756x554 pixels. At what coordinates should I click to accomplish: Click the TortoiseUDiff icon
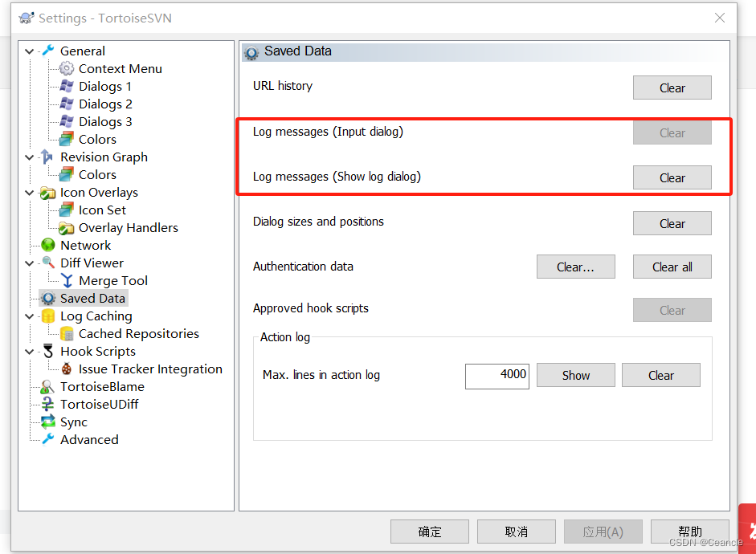coord(47,404)
